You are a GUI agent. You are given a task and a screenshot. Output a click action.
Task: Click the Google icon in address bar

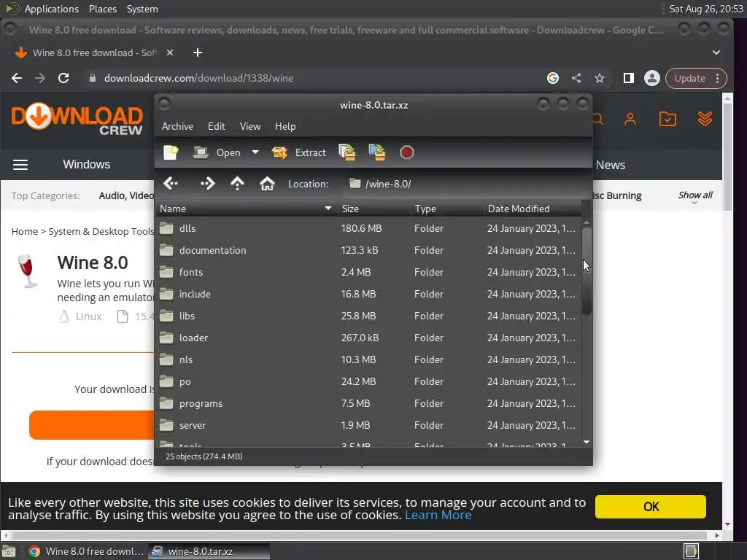553,78
